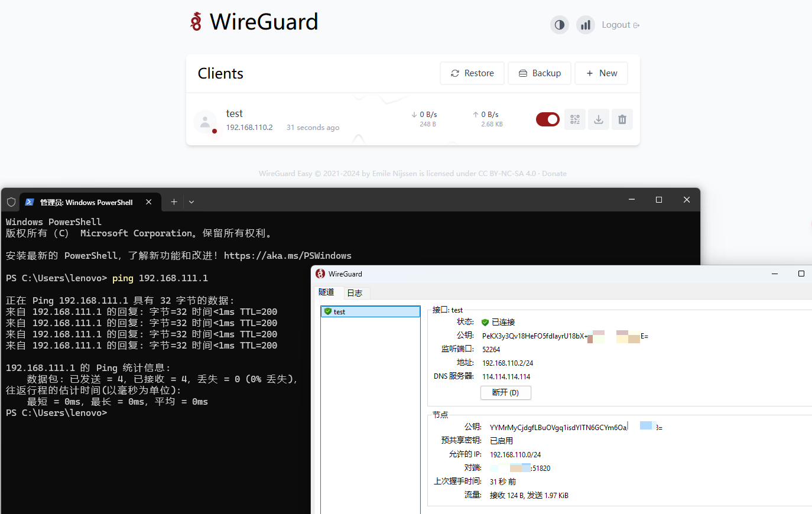
Task: Click the PowerShell admin shield icon
Action: (11, 202)
